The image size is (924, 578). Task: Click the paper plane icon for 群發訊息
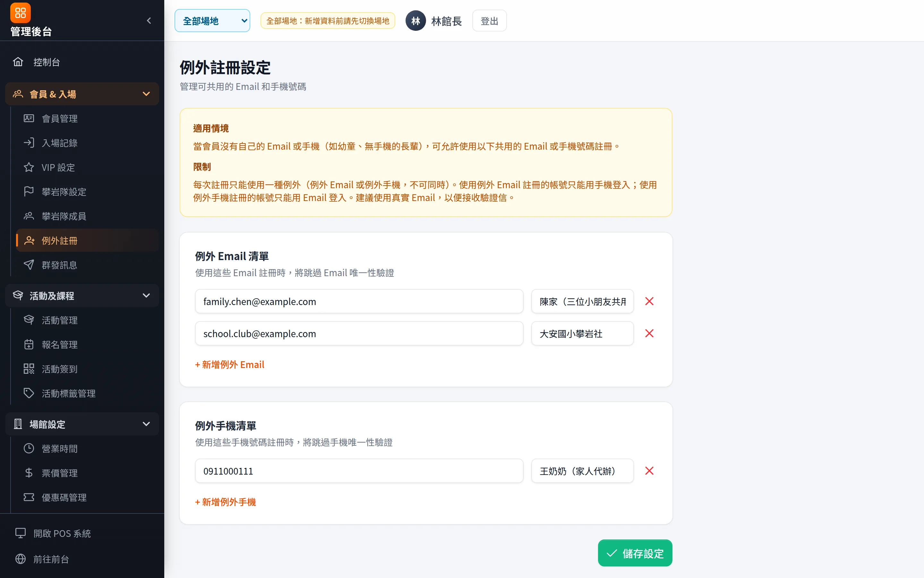29,265
